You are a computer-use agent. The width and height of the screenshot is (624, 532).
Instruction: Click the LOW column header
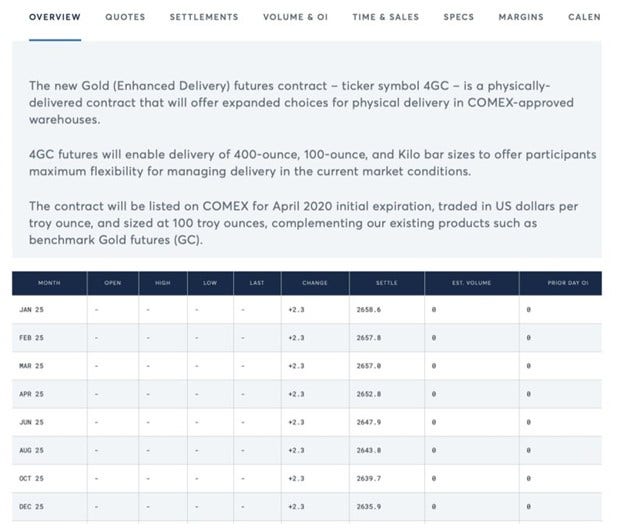point(210,283)
